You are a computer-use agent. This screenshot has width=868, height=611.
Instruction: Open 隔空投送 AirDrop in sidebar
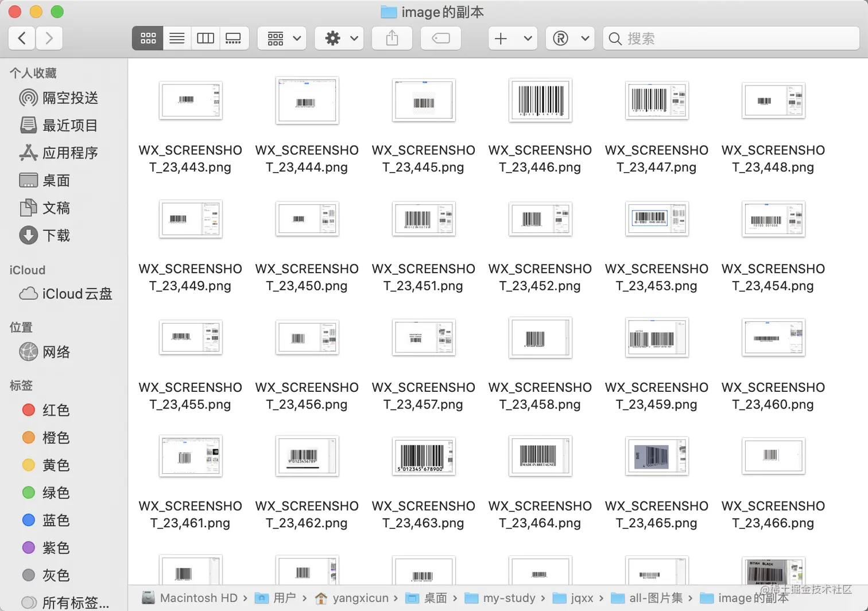pos(59,98)
